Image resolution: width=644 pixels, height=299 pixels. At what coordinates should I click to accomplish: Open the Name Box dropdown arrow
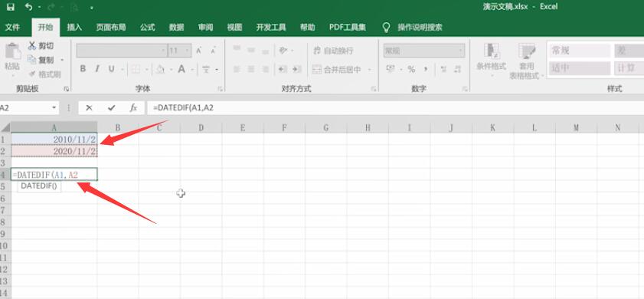click(54, 108)
